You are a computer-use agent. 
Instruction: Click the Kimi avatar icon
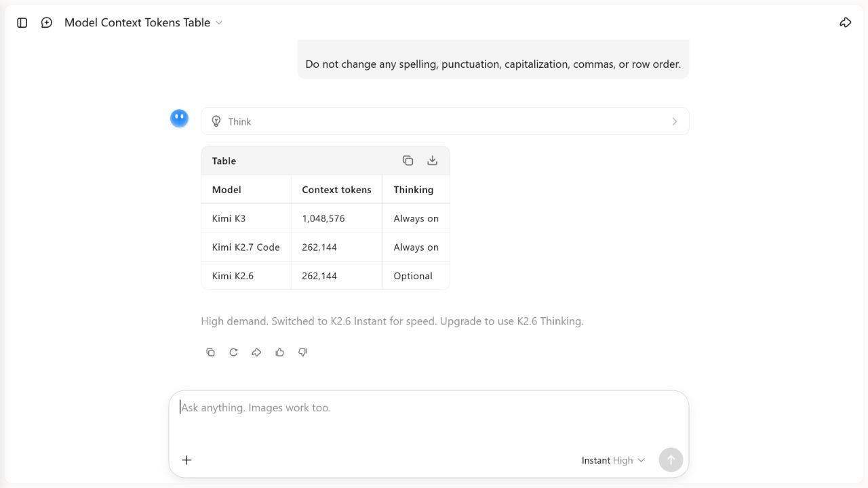179,119
